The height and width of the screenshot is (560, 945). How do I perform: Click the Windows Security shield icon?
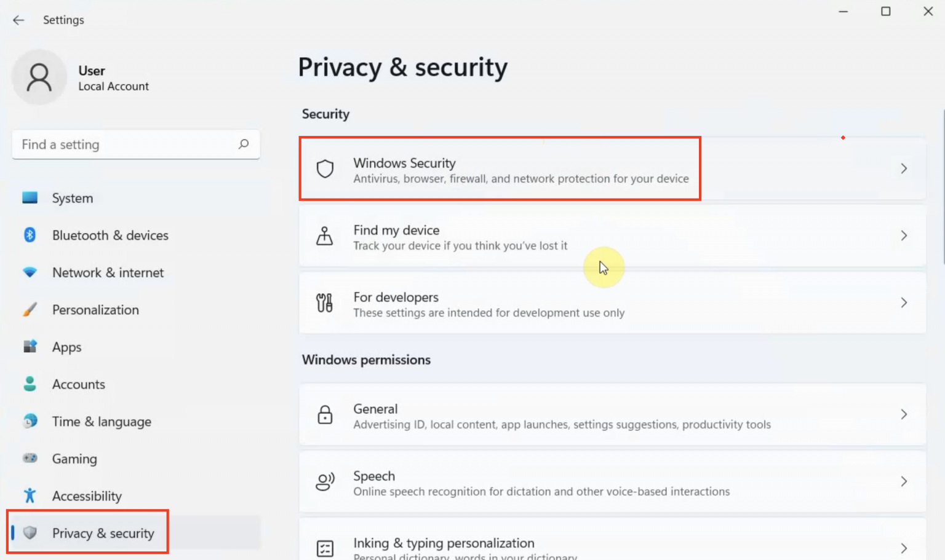pos(325,169)
